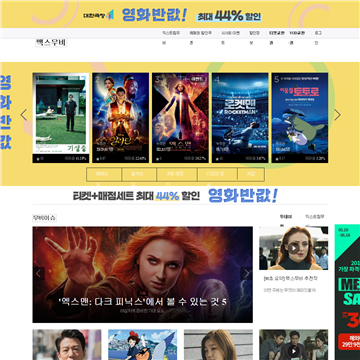This screenshot has height=360, width=360.
Task: Open the rank 2 알라딘 movie poster
Action: 120,118
